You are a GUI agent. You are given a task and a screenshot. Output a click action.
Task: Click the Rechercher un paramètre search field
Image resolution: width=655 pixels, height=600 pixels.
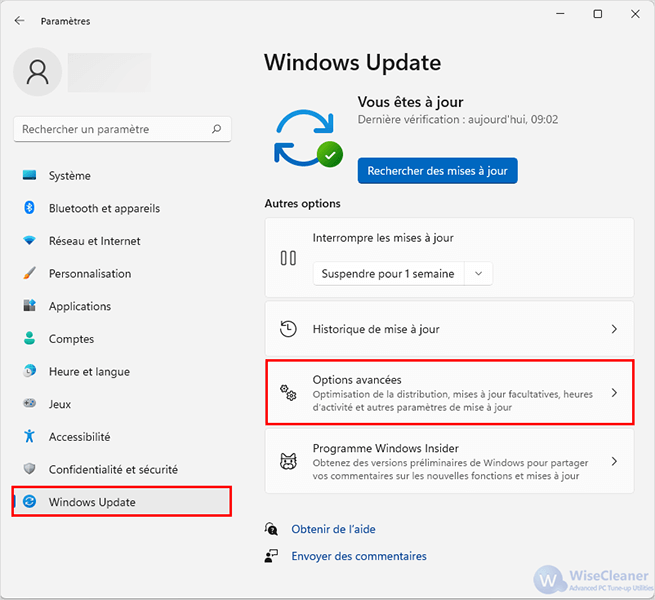pos(122,129)
